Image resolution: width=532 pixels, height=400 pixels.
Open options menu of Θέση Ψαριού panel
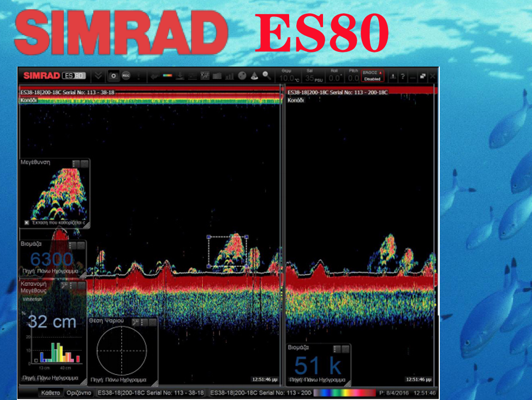[144, 322]
